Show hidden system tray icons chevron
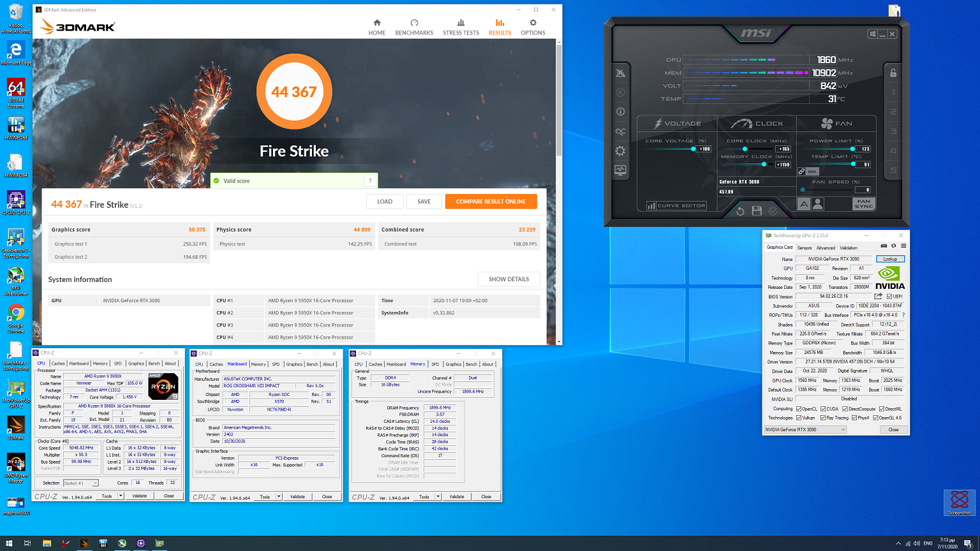Image resolution: width=980 pixels, height=551 pixels. (898, 543)
